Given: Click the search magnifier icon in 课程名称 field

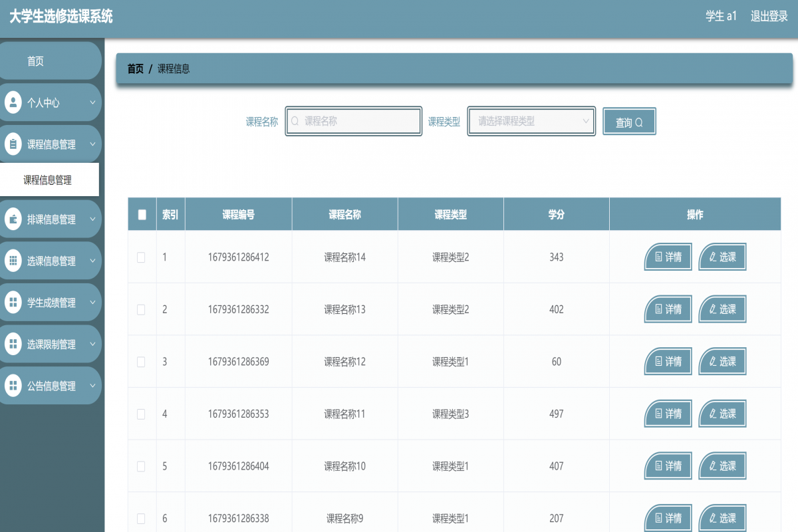Looking at the screenshot, I should click(x=295, y=122).
